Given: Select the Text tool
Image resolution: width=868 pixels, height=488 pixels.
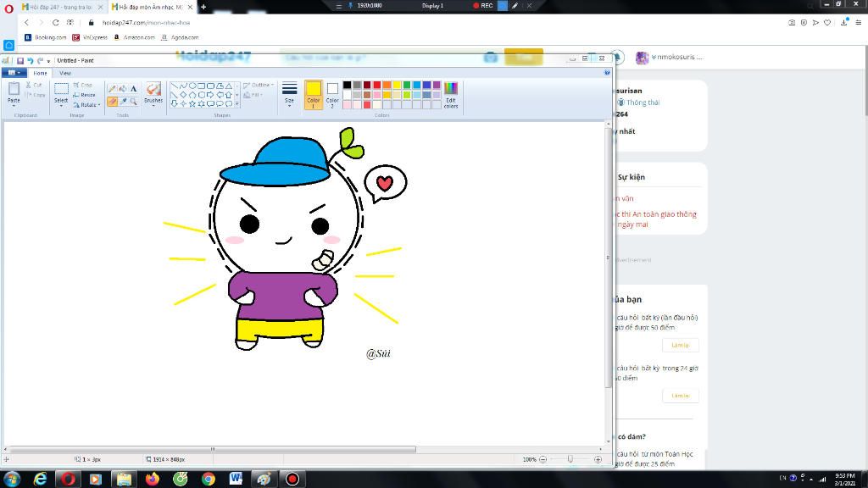Looking at the screenshot, I should [x=133, y=88].
